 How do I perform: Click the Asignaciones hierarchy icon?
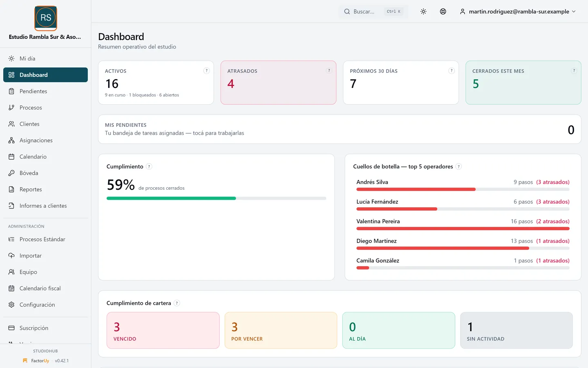point(11,140)
